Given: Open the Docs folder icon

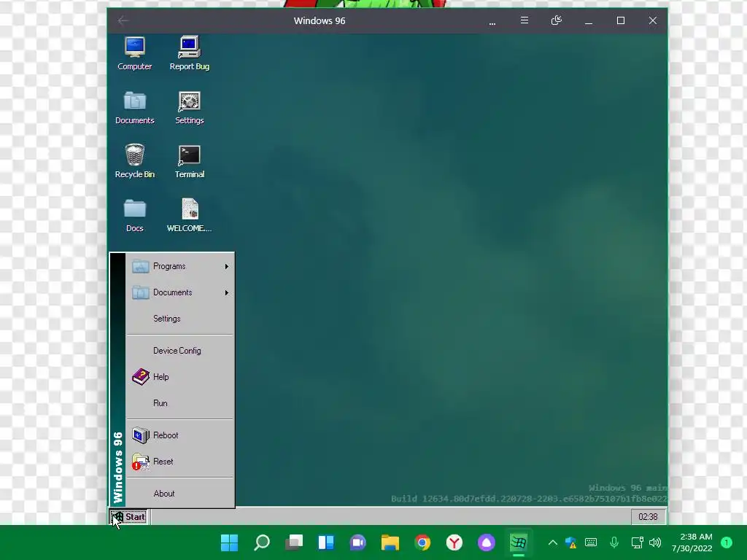Looking at the screenshot, I should click(135, 215).
